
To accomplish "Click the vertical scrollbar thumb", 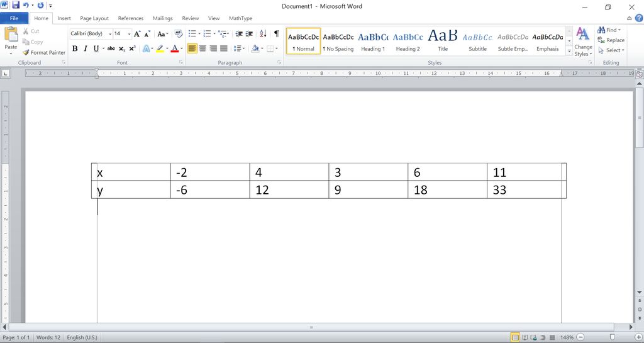I will 639,118.
